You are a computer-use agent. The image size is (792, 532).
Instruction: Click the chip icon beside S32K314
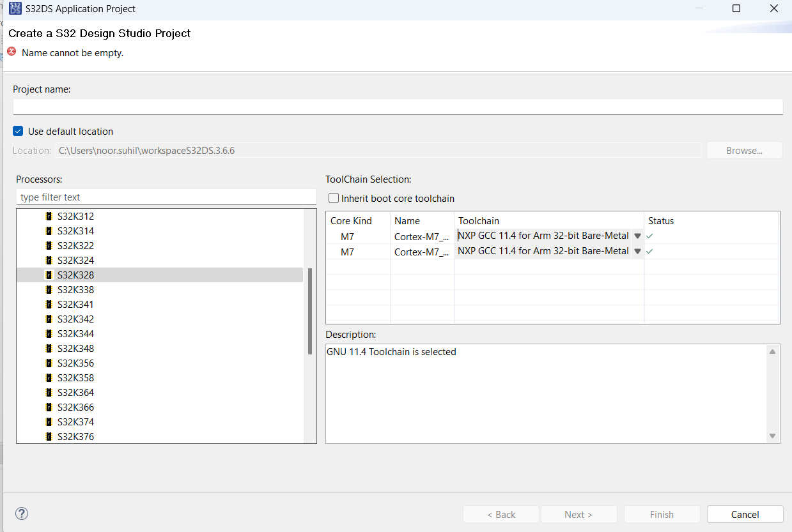pyautogui.click(x=49, y=231)
